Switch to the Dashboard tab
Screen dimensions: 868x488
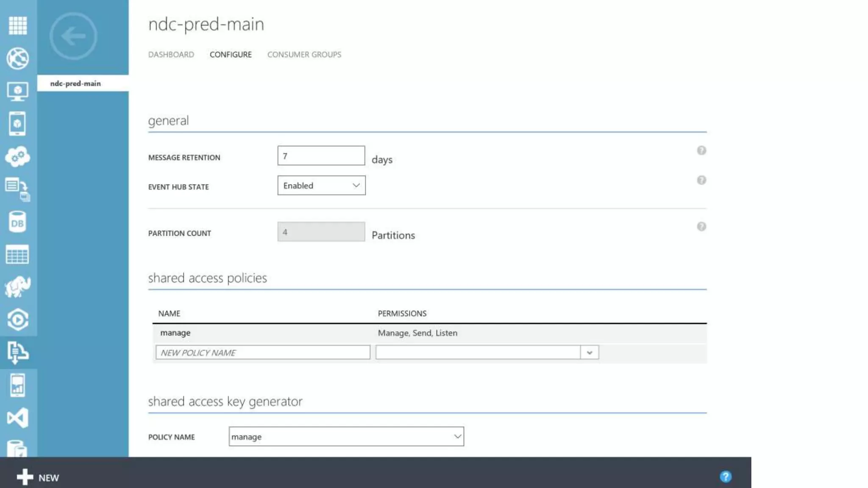coord(171,55)
